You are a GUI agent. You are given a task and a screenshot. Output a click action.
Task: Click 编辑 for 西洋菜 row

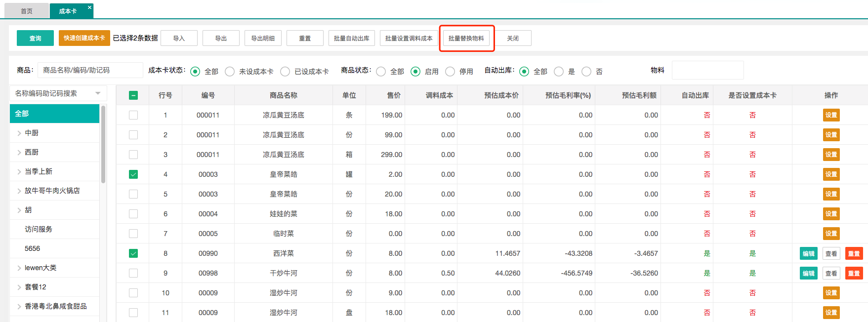pos(808,253)
